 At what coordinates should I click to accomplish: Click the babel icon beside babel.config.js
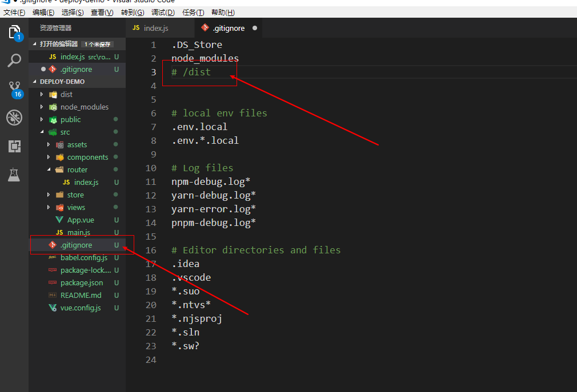53,257
